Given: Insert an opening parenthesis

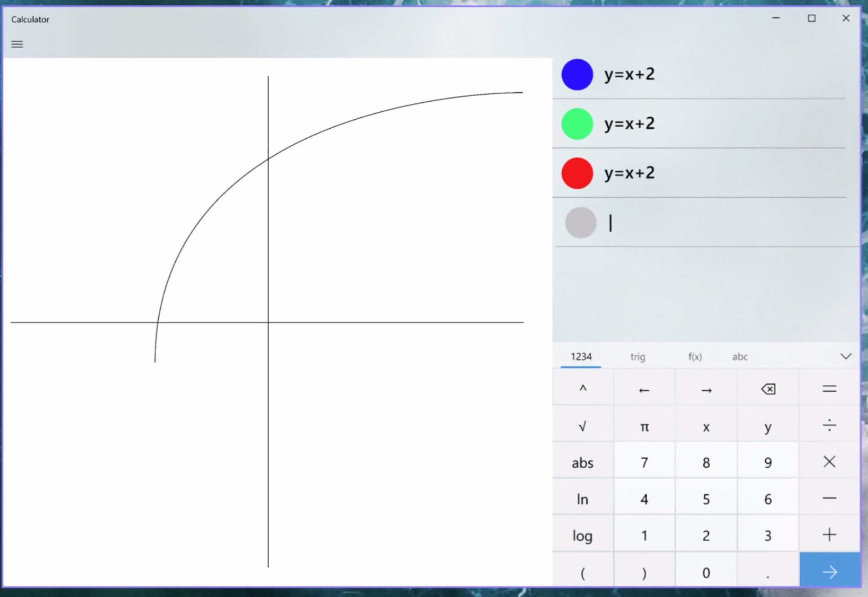Looking at the screenshot, I should coord(583,570).
